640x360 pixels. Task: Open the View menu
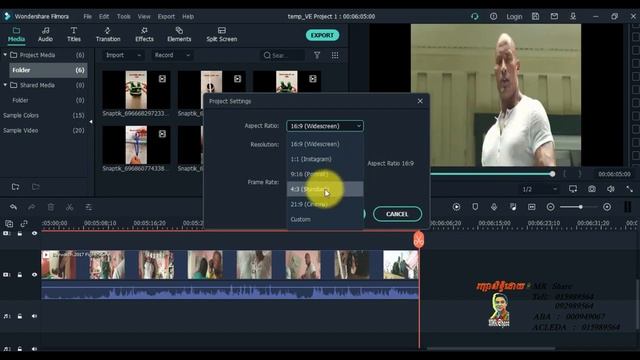point(144,16)
